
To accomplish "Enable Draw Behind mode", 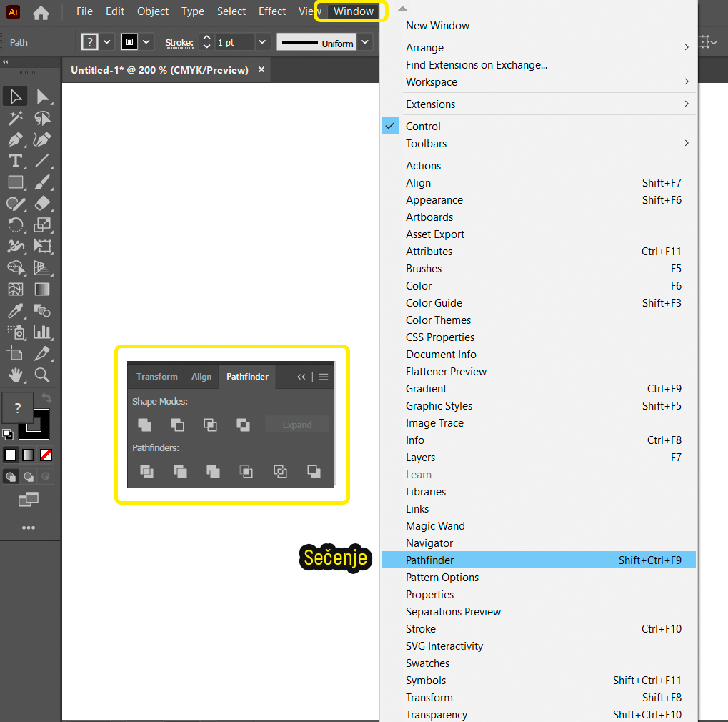I will (29, 477).
